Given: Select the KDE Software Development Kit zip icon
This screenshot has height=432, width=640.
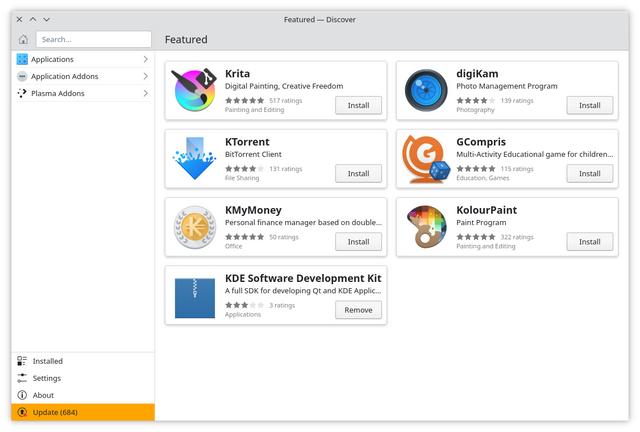Looking at the screenshot, I should 195,298.
